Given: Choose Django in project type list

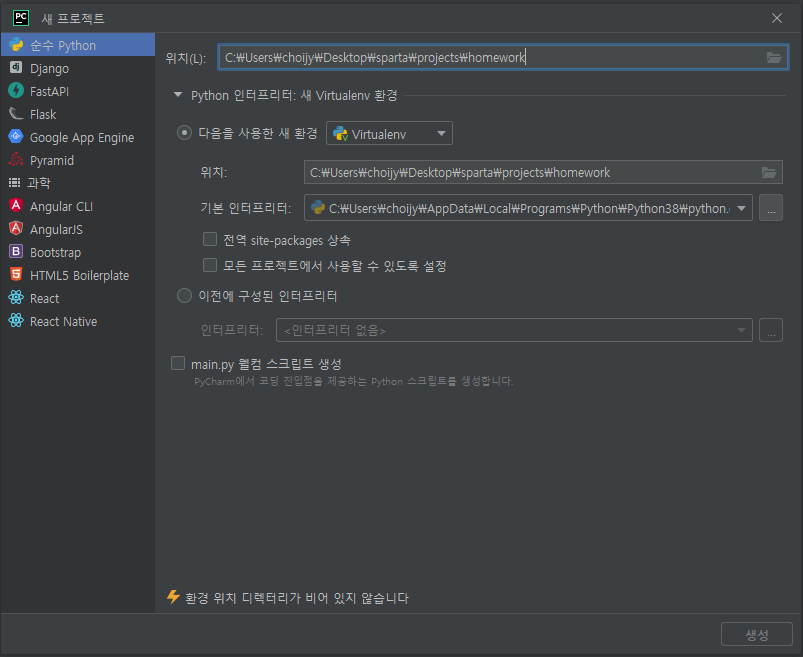Looking at the screenshot, I should (49, 69).
